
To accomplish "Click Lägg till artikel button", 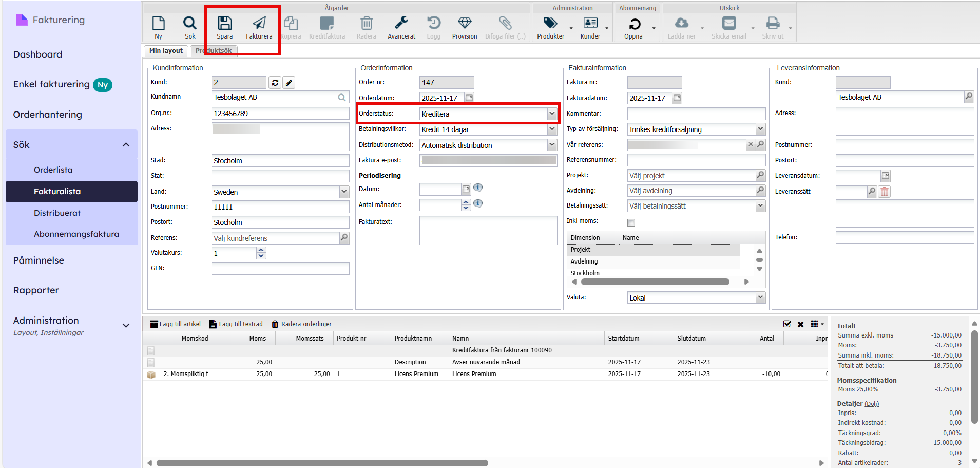I will [175, 324].
